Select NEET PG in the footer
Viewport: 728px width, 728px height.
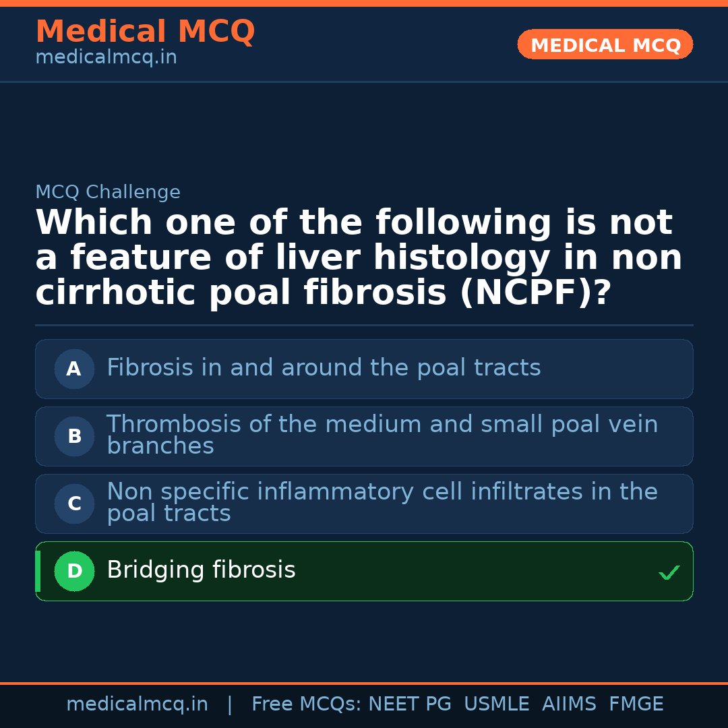[x=410, y=704]
